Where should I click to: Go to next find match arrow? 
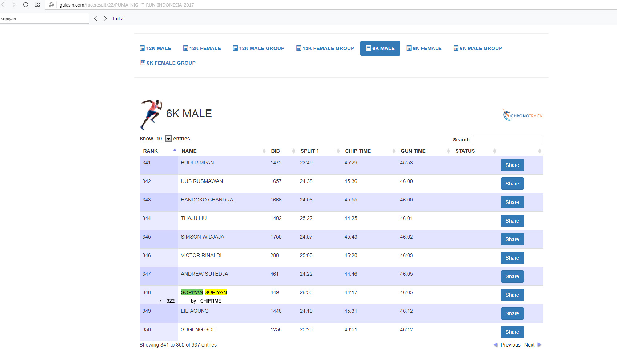105,19
